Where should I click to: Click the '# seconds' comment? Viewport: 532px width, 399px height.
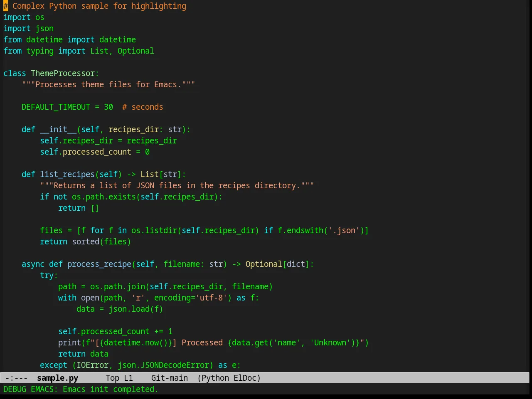coord(143,107)
